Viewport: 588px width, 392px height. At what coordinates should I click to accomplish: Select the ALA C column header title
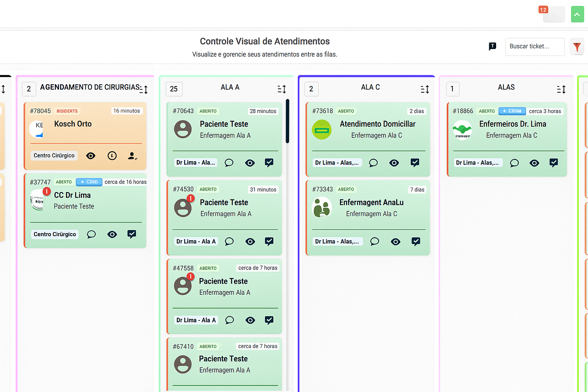370,87
